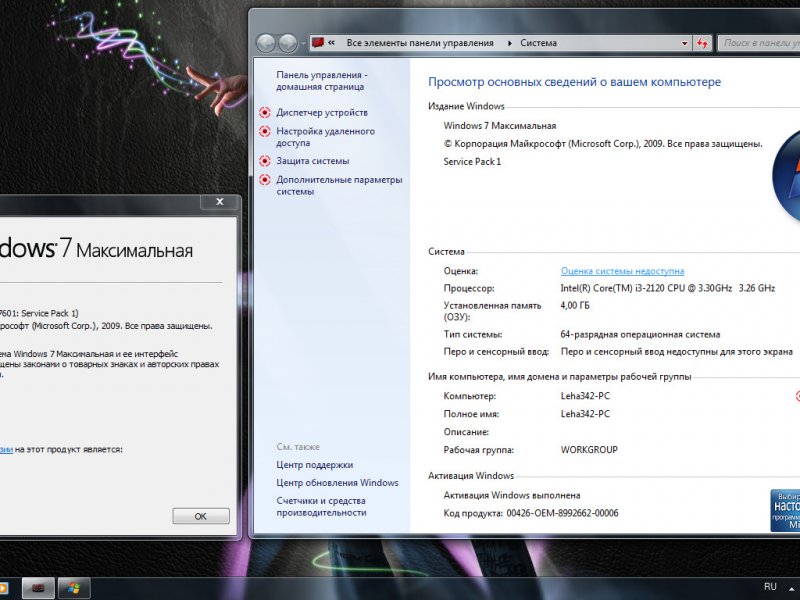Click Активация Windows выполнена status text
The width and height of the screenshot is (800, 600).
click(x=512, y=495)
